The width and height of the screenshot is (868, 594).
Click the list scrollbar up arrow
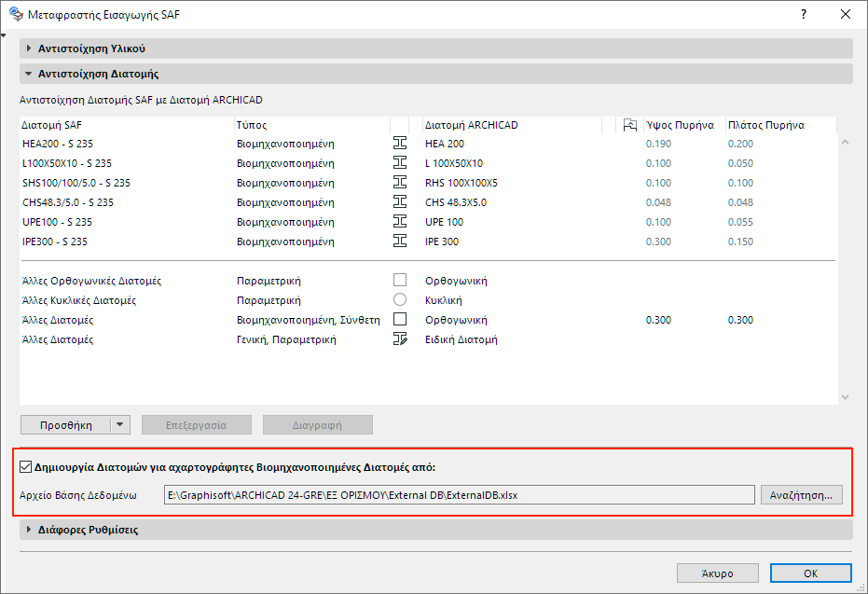[x=845, y=143]
